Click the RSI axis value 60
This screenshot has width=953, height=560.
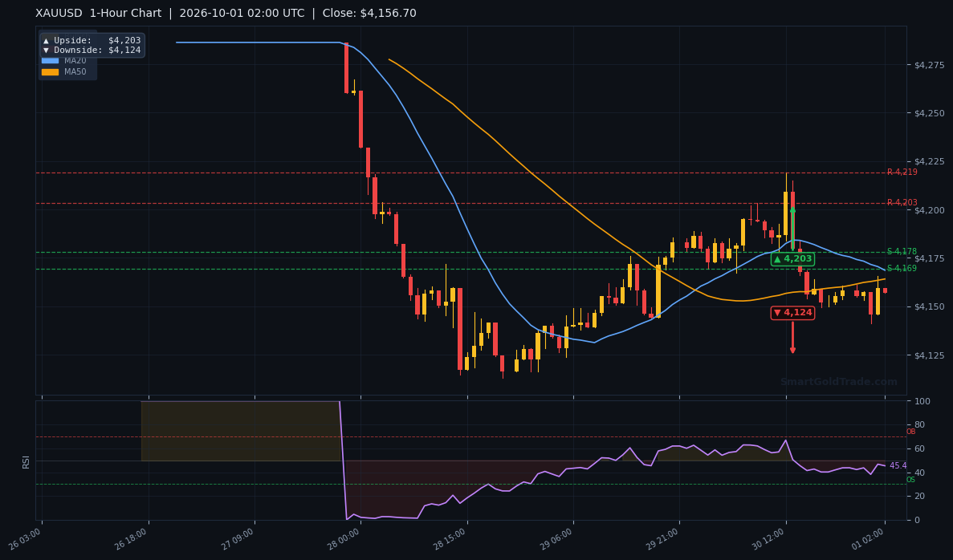click(919, 448)
